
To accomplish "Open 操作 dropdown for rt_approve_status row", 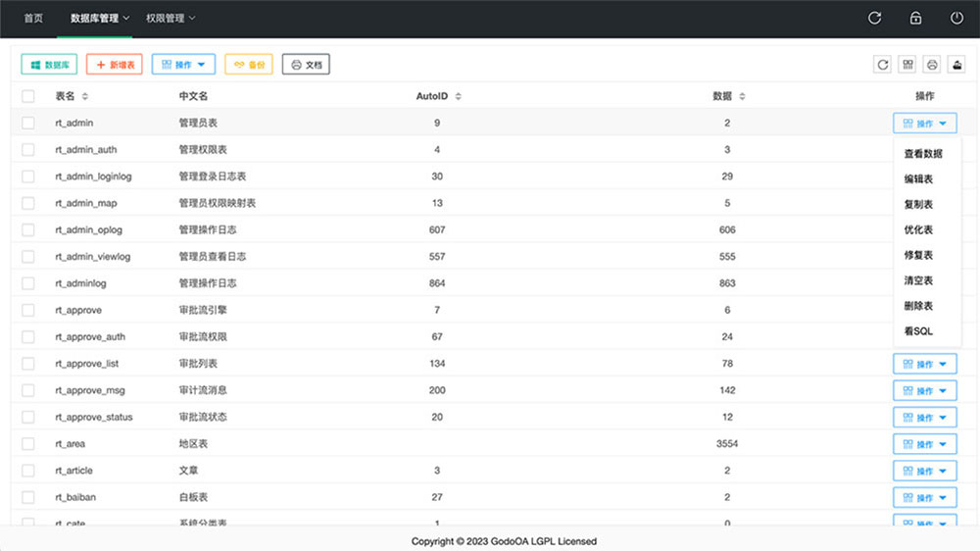I will pyautogui.click(x=924, y=417).
